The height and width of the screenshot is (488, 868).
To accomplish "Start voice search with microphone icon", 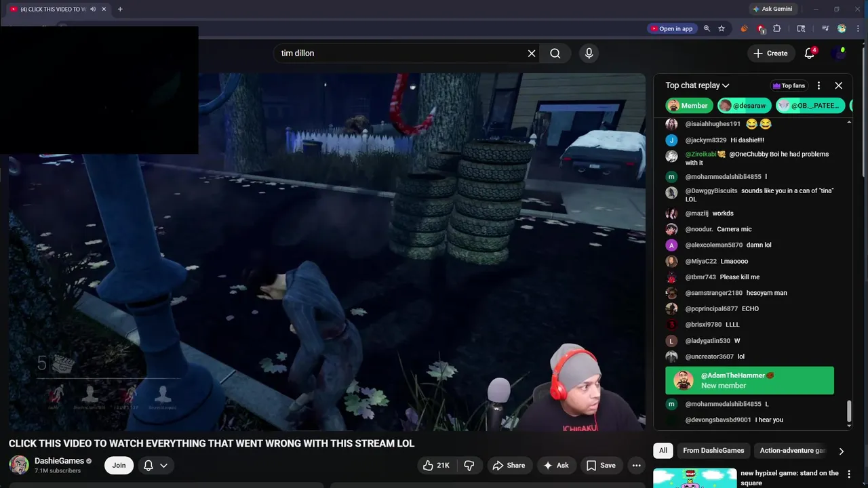I will click(589, 54).
